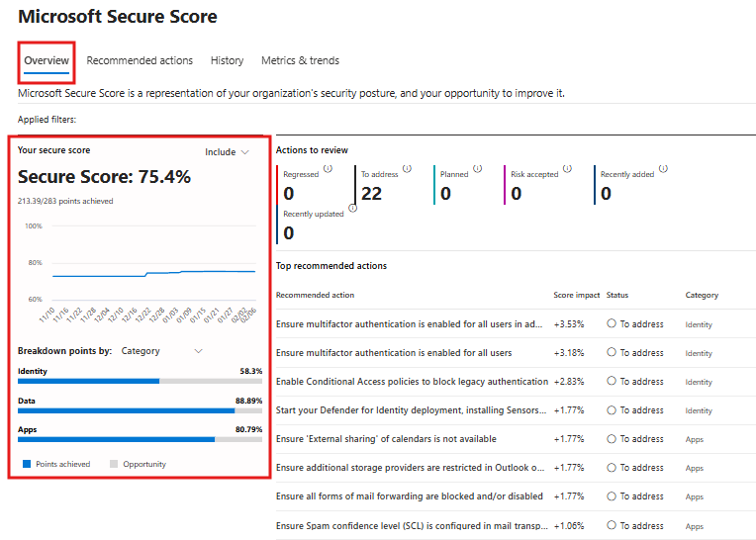This screenshot has height=540, width=756.
Task: Open the Include dropdown
Action: tap(227, 152)
